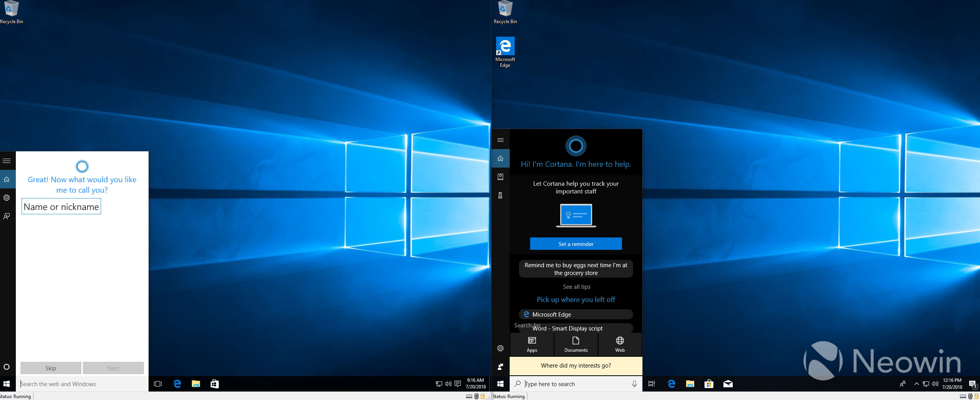
Task: Click the magnifier icon in 'Type here to search'
Action: pyautogui.click(x=518, y=384)
